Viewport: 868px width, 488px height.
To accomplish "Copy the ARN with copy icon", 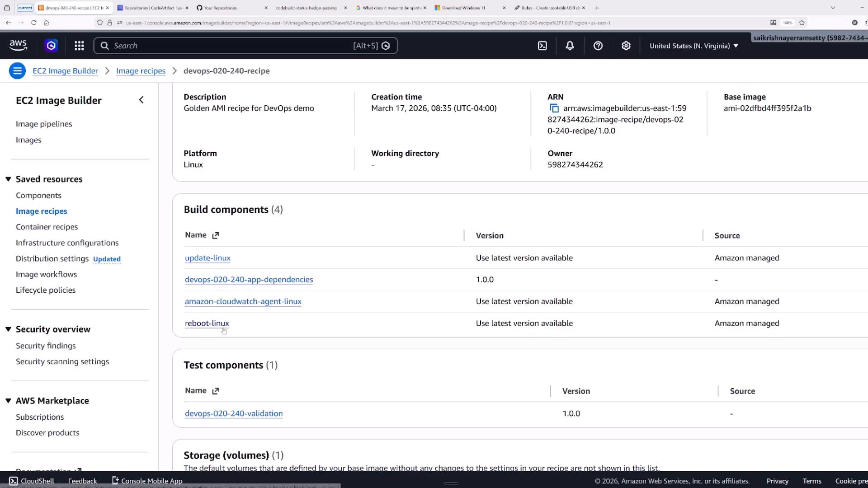I will click(x=554, y=108).
